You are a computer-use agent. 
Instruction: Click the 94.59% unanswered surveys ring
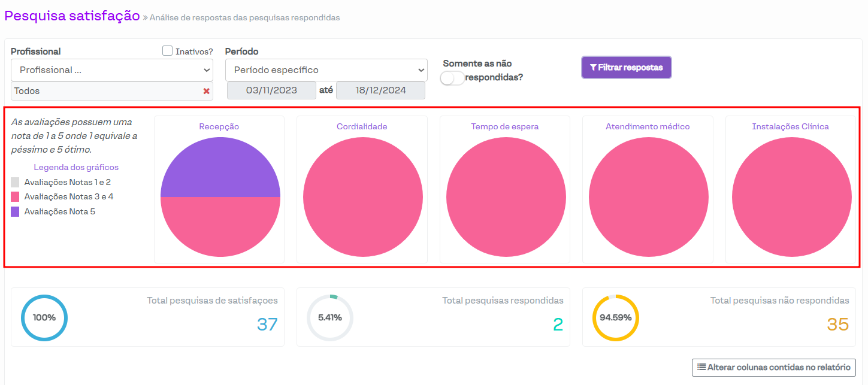(x=616, y=318)
